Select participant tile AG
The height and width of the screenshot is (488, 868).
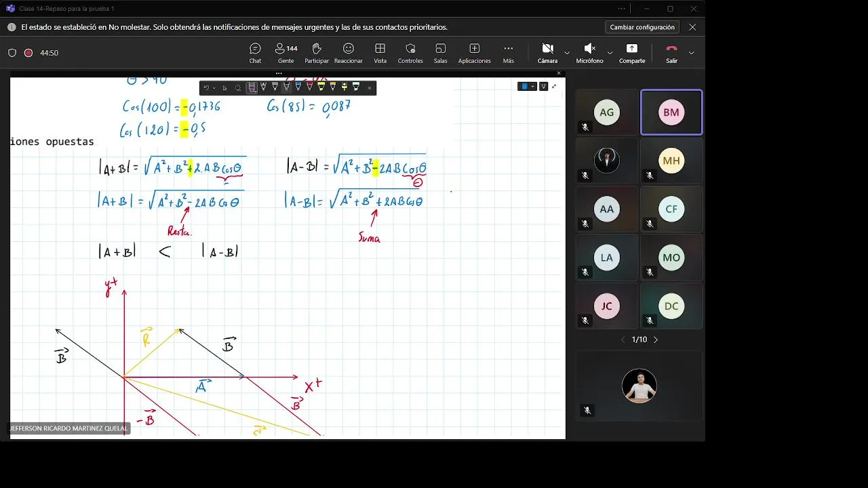(607, 113)
